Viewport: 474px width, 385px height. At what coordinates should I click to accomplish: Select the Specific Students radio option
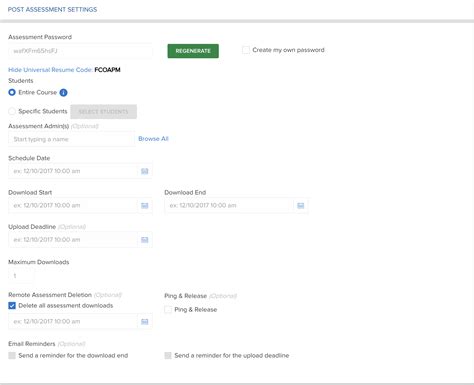click(12, 111)
